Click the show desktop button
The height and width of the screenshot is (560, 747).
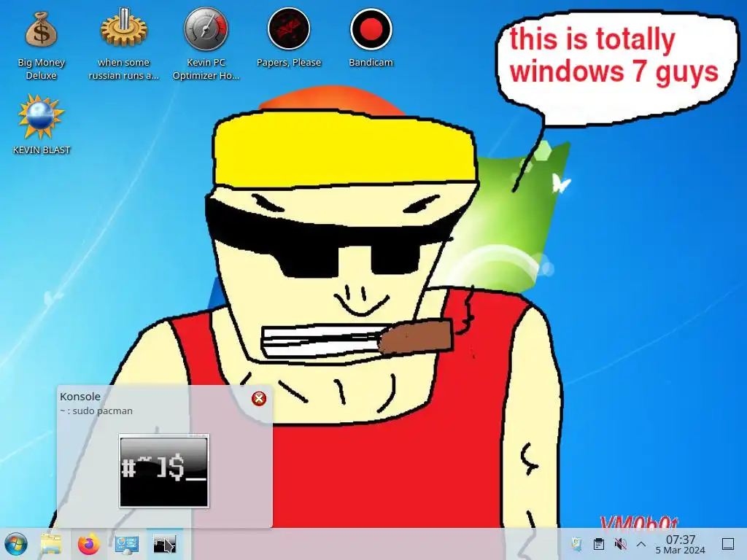coord(728,544)
